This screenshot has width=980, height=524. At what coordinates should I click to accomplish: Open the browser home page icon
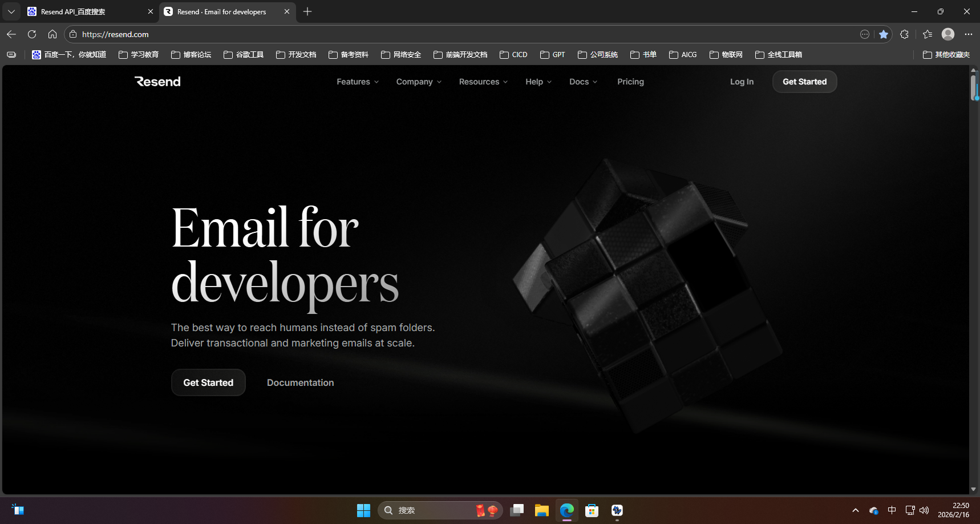coord(52,34)
